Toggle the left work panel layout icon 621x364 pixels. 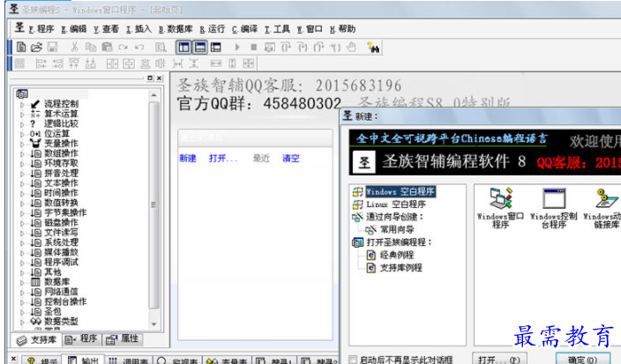(x=183, y=48)
